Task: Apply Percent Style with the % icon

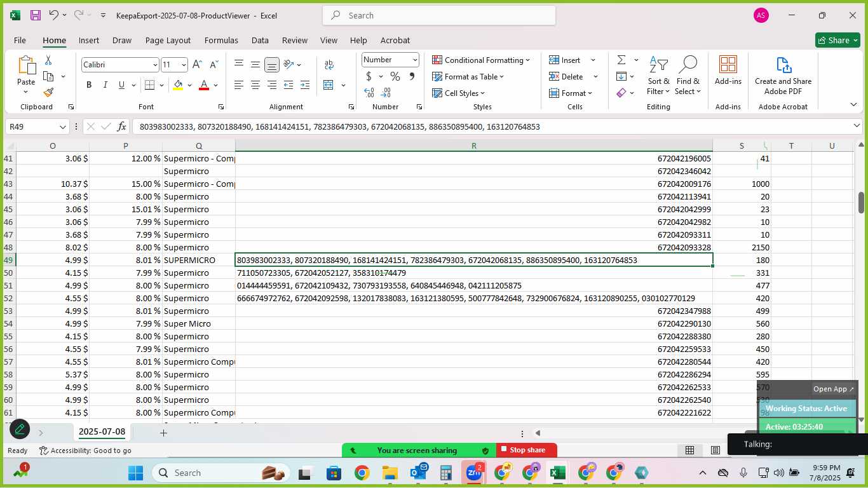Action: click(x=395, y=77)
